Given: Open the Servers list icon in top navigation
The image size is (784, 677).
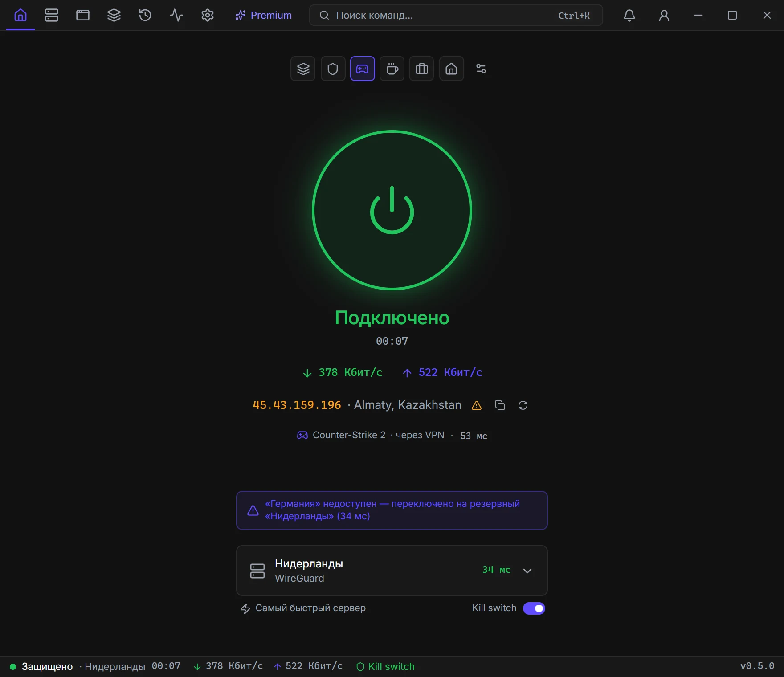Looking at the screenshot, I should (52, 15).
